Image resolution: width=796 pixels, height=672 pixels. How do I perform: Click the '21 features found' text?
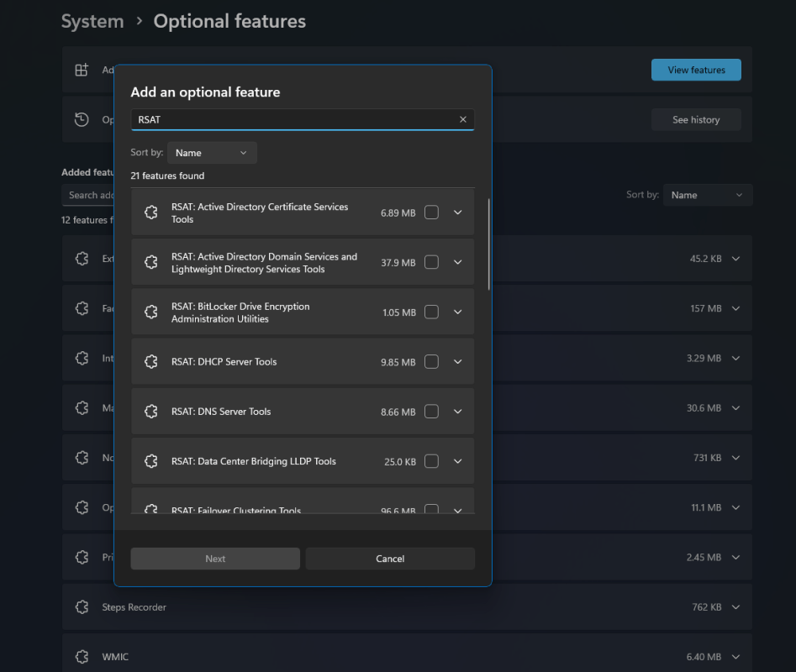click(167, 176)
